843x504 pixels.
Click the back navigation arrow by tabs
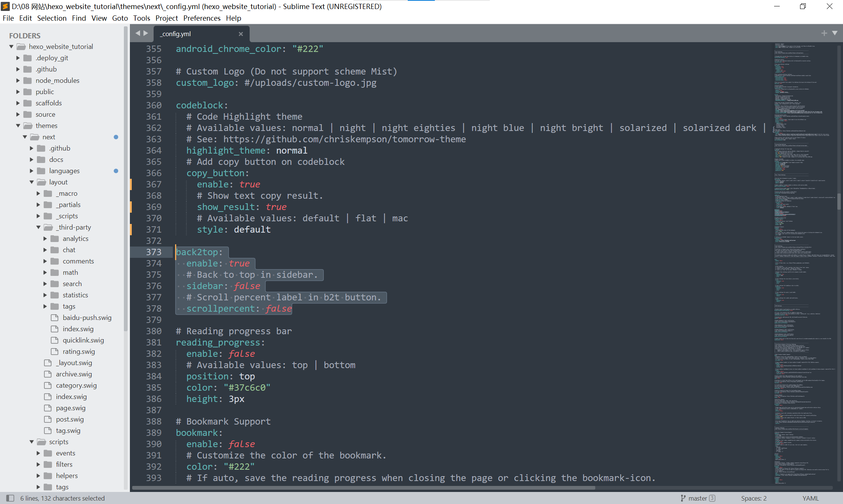point(138,33)
